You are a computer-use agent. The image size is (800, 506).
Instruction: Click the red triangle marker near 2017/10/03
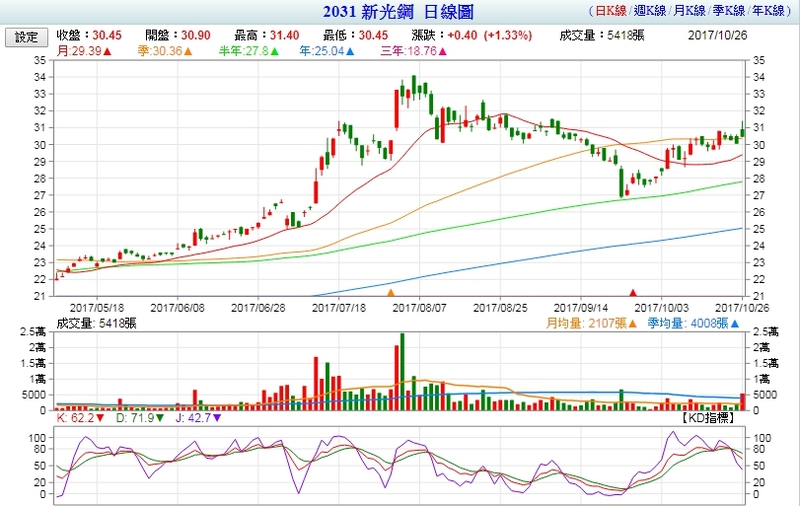click(633, 293)
